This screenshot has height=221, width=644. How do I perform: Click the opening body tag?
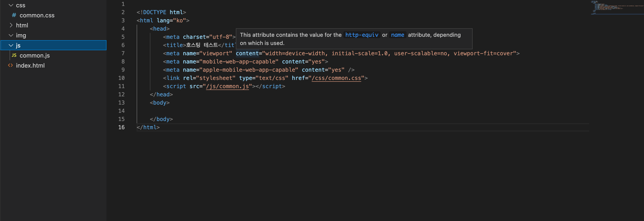(160, 103)
